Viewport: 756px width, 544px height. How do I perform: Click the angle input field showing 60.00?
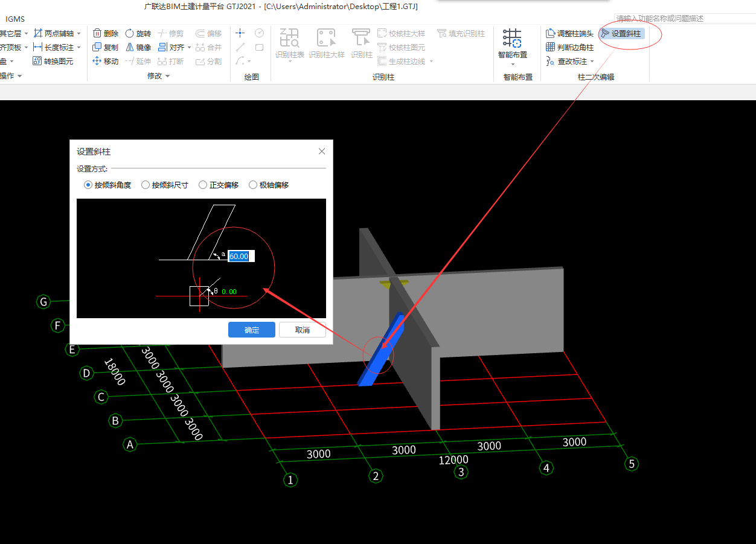(x=242, y=256)
